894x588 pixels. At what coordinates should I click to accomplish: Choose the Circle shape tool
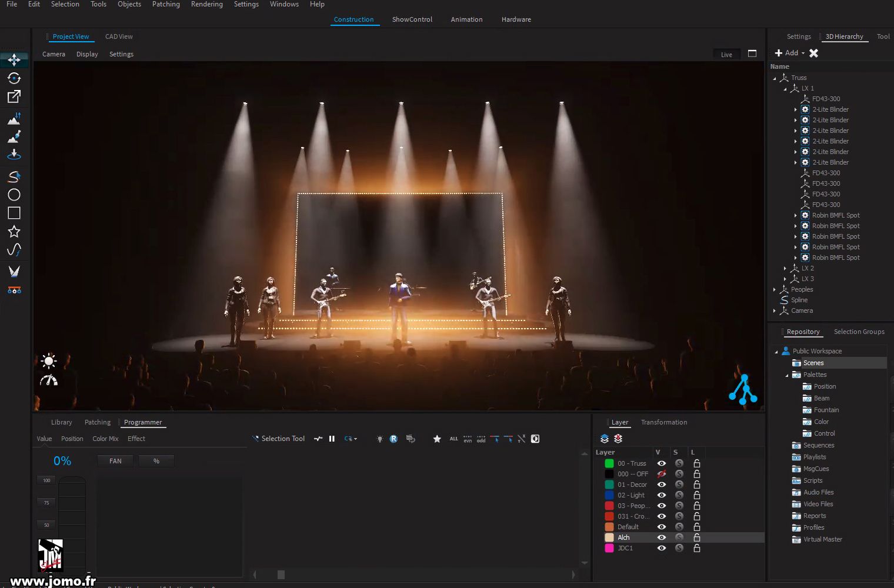(14, 195)
